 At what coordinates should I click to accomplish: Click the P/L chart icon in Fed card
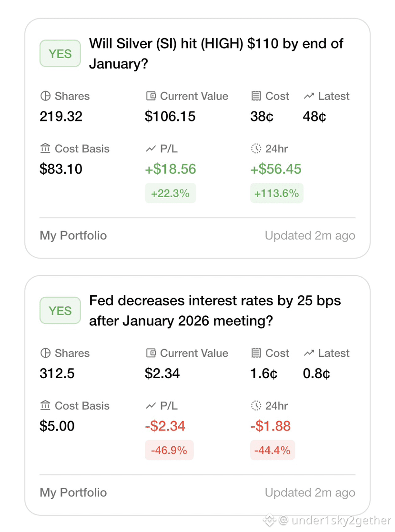pos(151,405)
